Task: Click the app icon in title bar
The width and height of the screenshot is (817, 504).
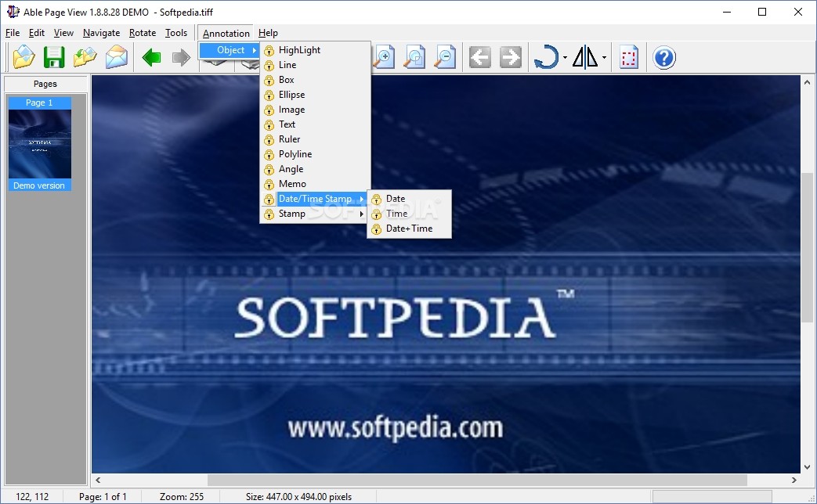Action: 13,12
